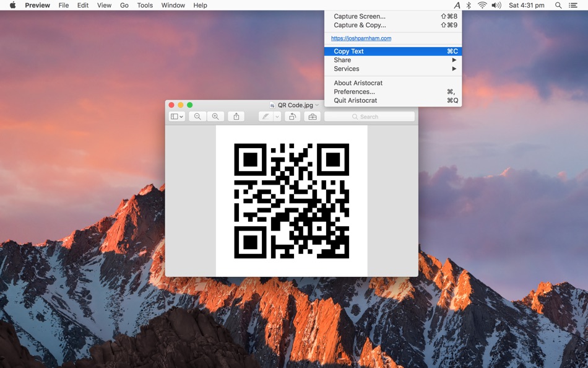Click the clock showing Sat 4:31 pm
Image resolution: width=588 pixels, height=368 pixels.
coord(527,5)
